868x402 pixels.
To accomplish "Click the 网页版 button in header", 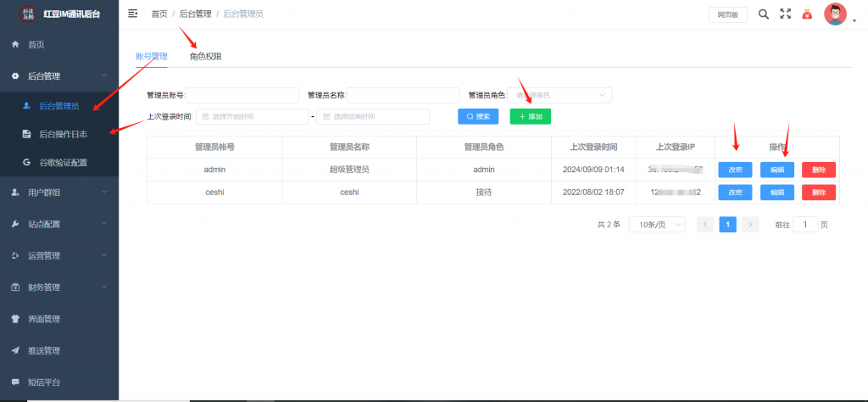I will click(728, 15).
